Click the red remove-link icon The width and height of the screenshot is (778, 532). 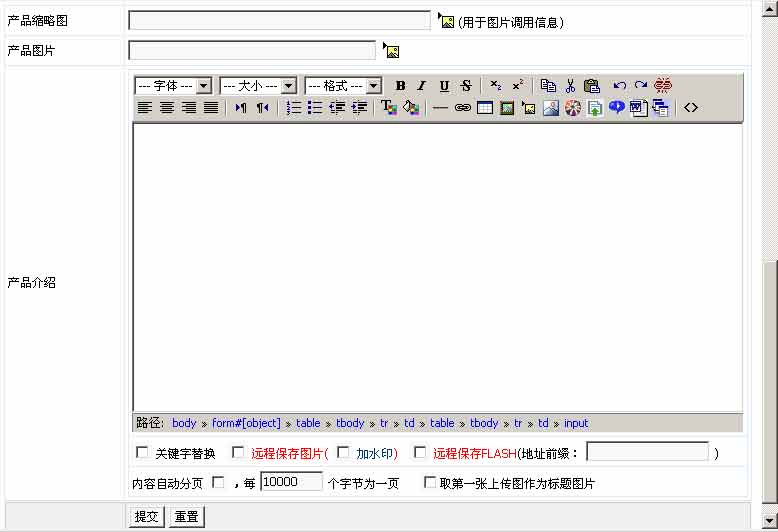[663, 86]
